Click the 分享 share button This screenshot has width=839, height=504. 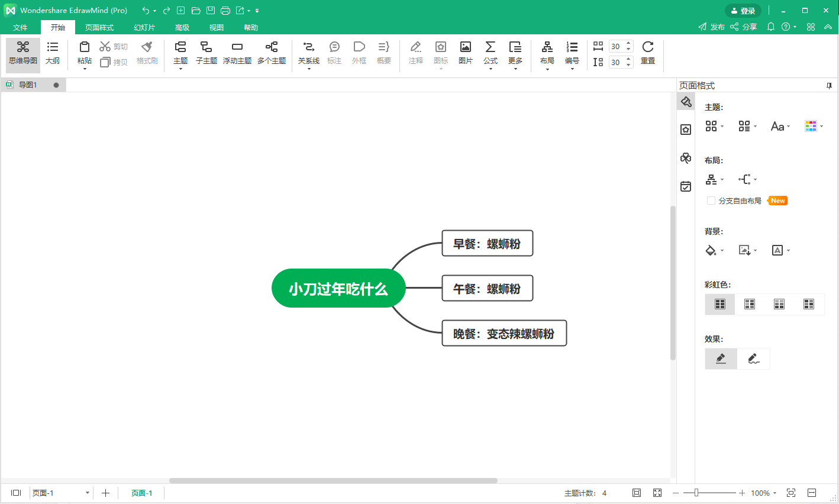coord(744,27)
